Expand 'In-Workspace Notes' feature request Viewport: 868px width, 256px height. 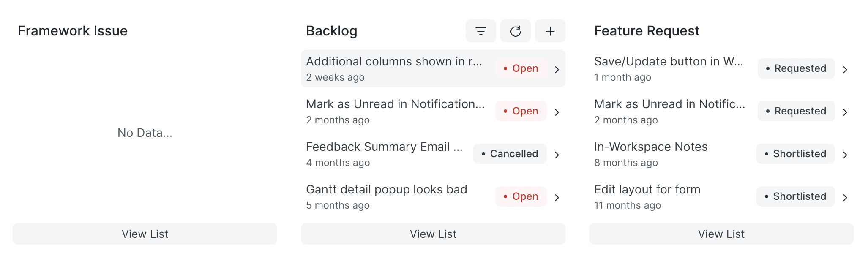point(846,154)
